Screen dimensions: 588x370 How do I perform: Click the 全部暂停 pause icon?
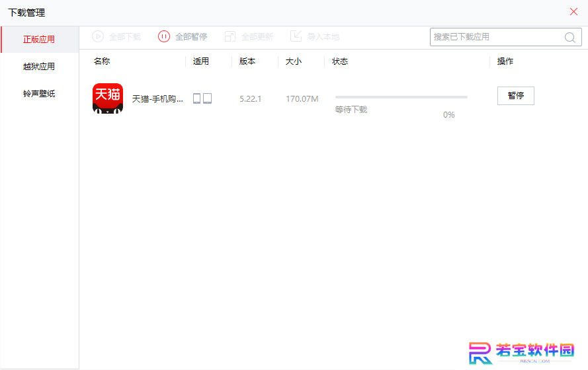(x=164, y=36)
